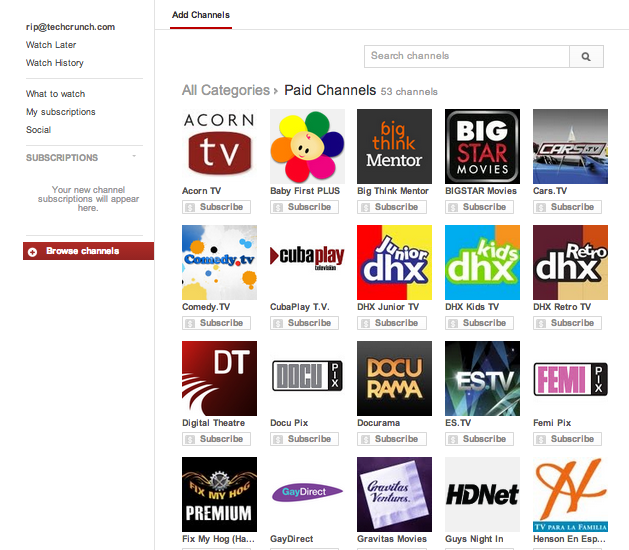Open the Gravitas Movies title link
Image resolution: width=629 pixels, height=550 pixels.
point(392,539)
